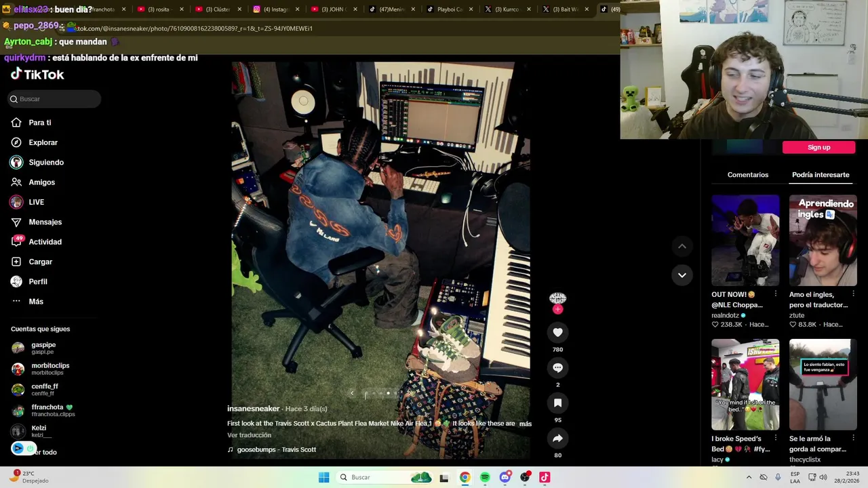
Task: Open options menu for thecyclistx video
Action: [x=853, y=438]
